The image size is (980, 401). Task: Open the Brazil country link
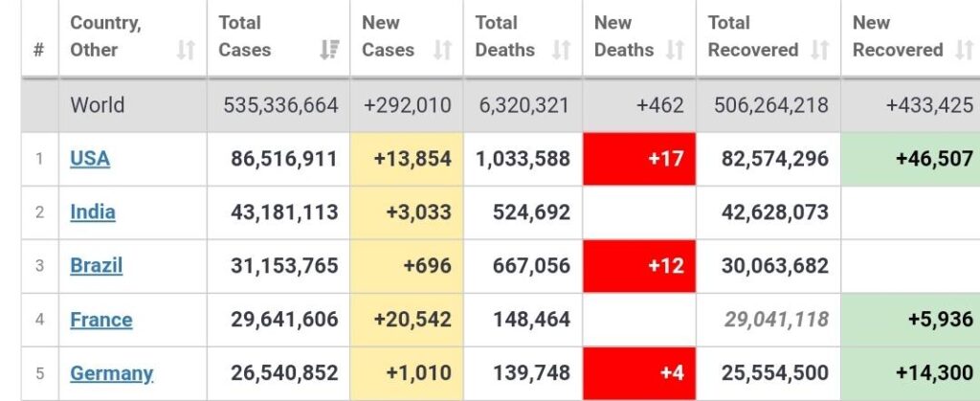[x=96, y=266]
